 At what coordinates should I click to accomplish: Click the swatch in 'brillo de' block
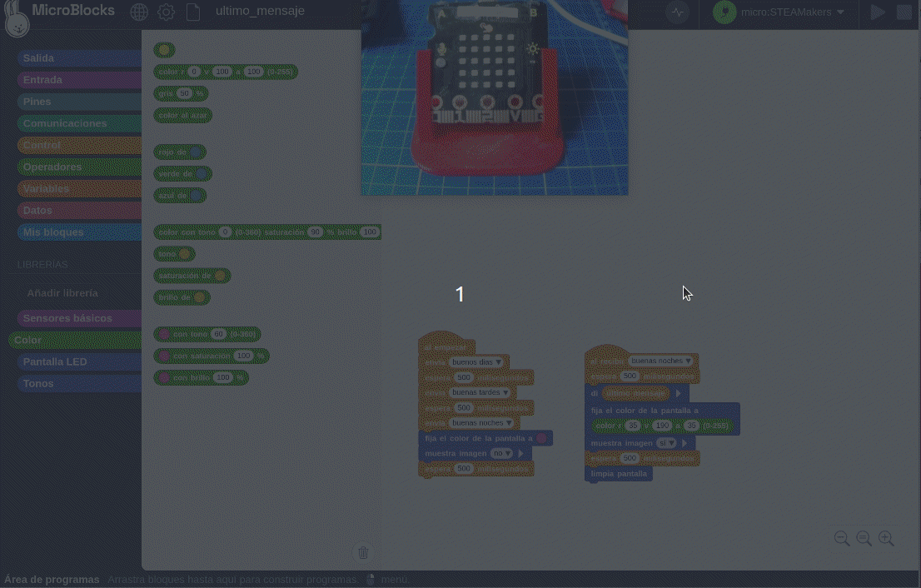click(199, 297)
